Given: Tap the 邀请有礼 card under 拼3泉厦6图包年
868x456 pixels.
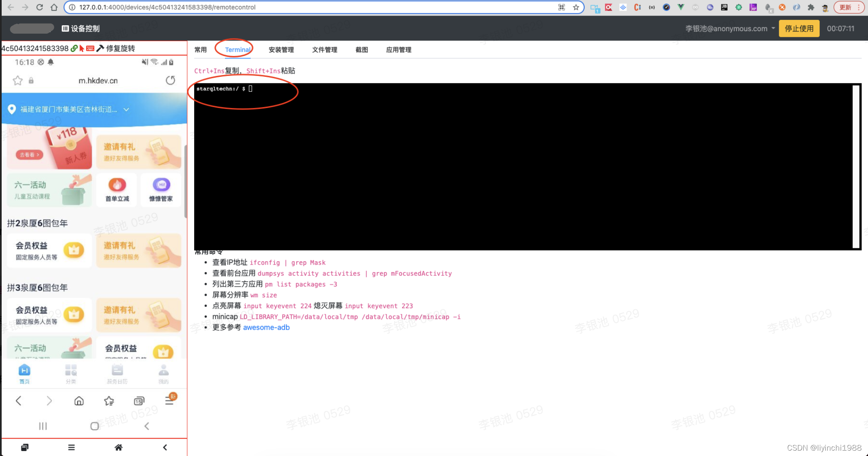Looking at the screenshot, I should (139, 315).
